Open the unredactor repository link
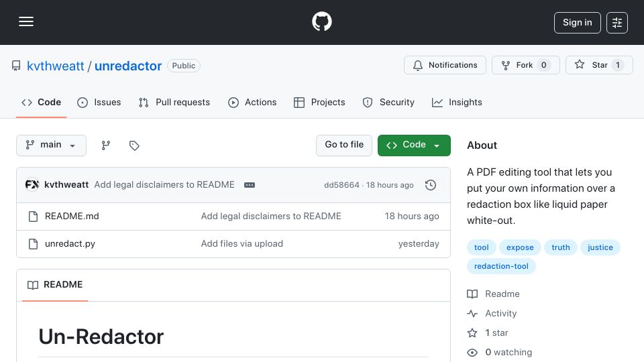The image size is (644, 362). 128,66
